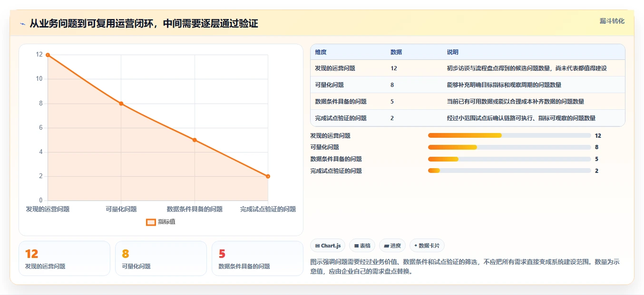
Task: Click value 2 in the table 数据 column
Action: (x=392, y=118)
